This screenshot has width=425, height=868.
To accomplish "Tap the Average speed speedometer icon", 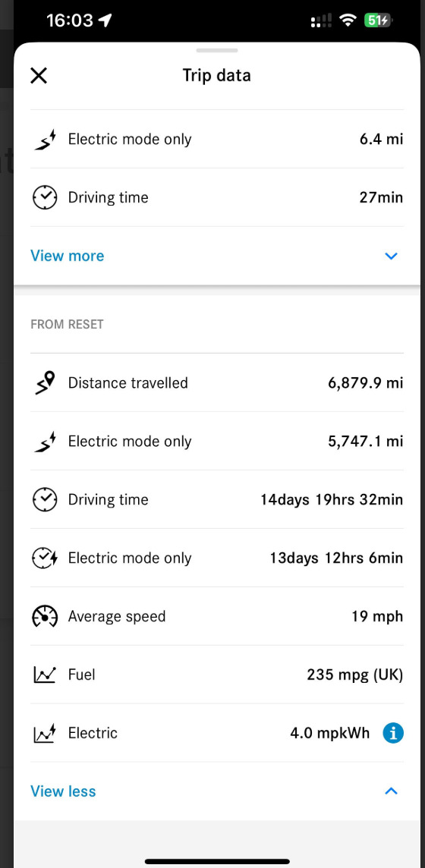I will 45,616.
